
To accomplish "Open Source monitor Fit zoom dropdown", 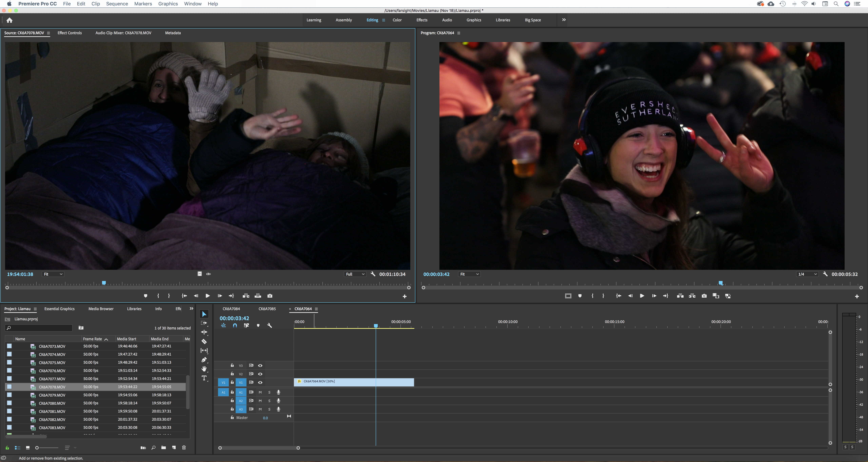I will [x=53, y=274].
